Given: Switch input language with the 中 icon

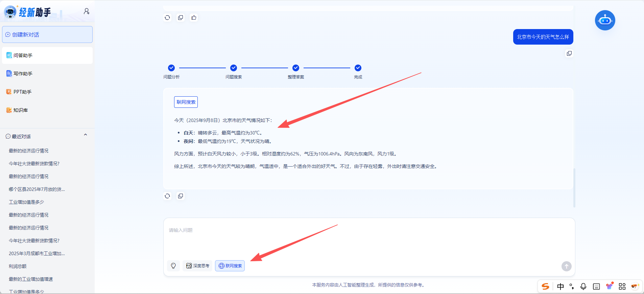Looking at the screenshot, I should pyautogui.click(x=560, y=287).
